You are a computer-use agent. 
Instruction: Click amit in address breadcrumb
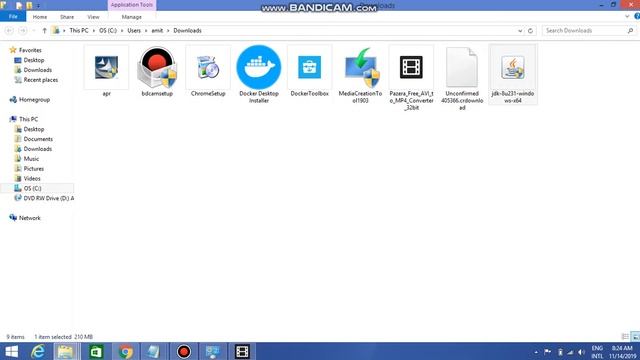pyautogui.click(x=157, y=31)
